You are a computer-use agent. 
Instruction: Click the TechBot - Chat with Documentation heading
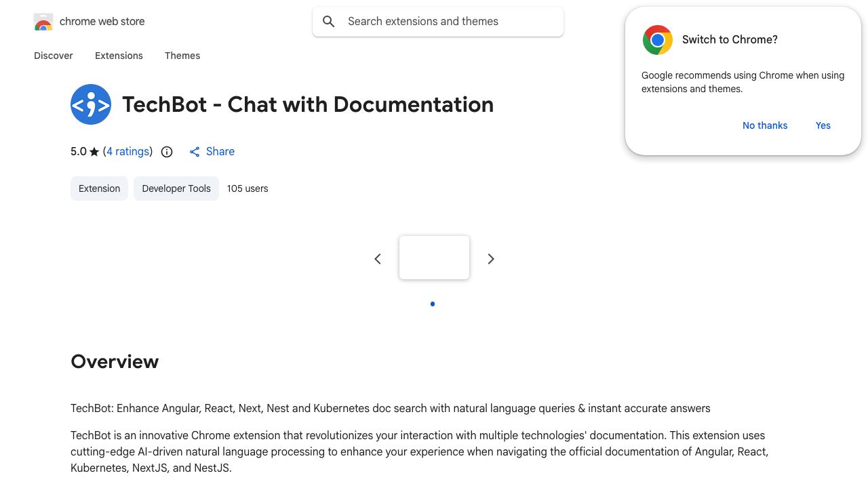[308, 104]
